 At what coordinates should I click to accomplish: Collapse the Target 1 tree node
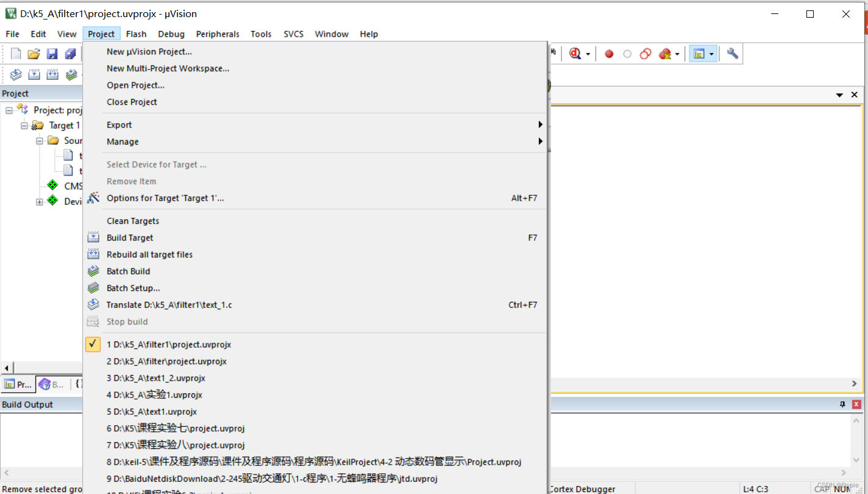coord(24,126)
